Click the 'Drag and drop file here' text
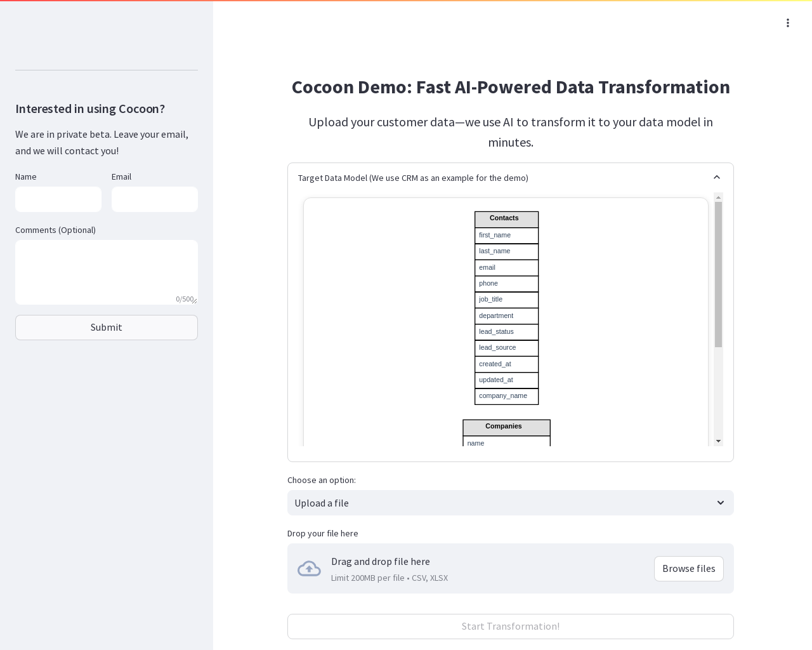 click(381, 562)
